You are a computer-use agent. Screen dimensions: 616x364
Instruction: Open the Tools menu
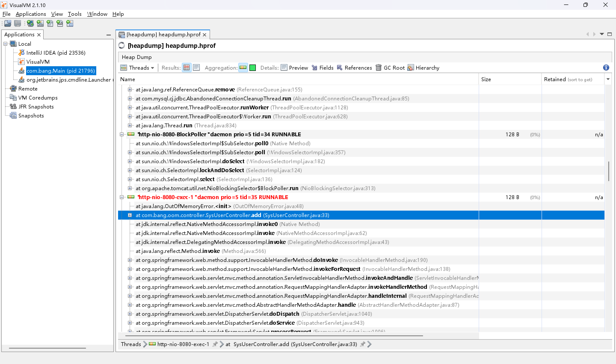tap(74, 14)
